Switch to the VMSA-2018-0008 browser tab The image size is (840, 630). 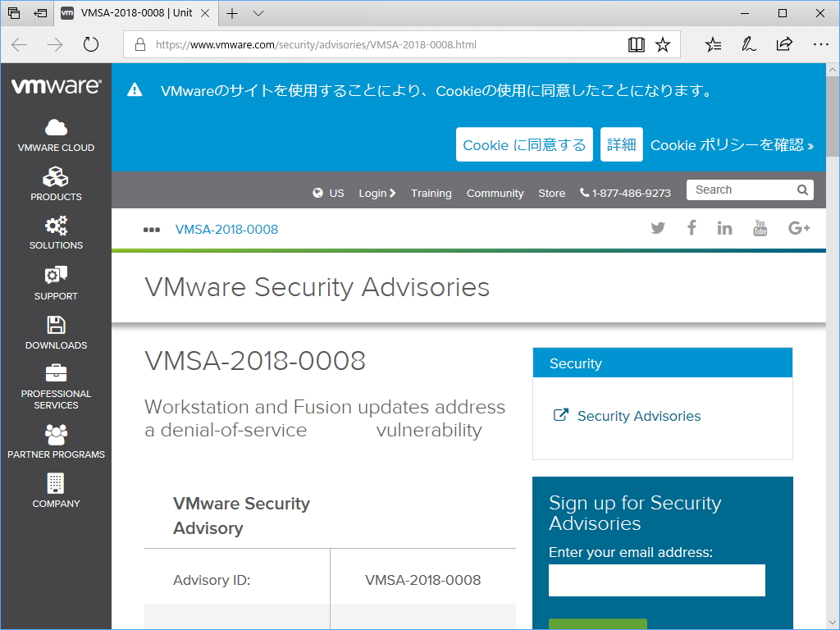click(131, 13)
